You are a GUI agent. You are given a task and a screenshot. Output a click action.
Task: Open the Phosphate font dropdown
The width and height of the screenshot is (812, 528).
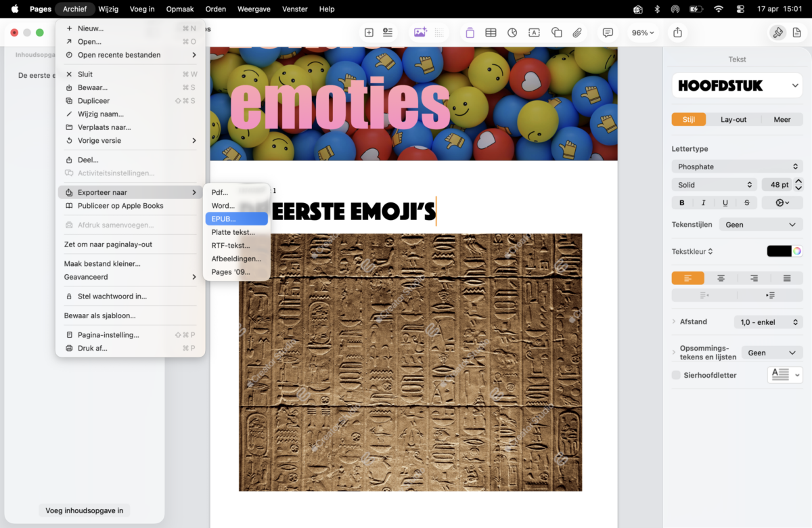(x=737, y=167)
